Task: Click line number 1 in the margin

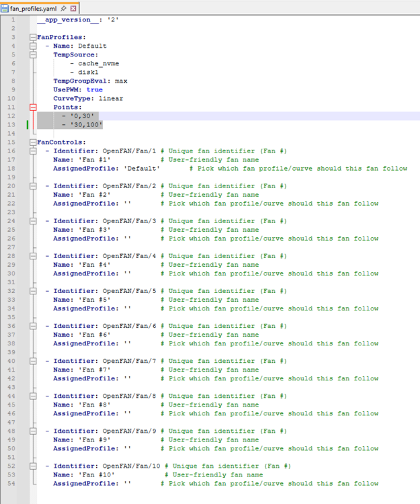Action: pyautogui.click(x=13, y=19)
